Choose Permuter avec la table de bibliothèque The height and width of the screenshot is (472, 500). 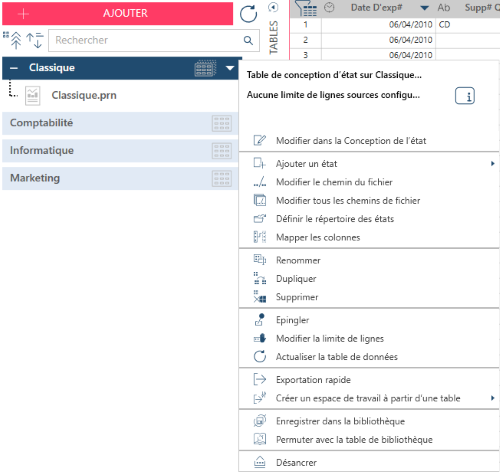(x=369, y=439)
